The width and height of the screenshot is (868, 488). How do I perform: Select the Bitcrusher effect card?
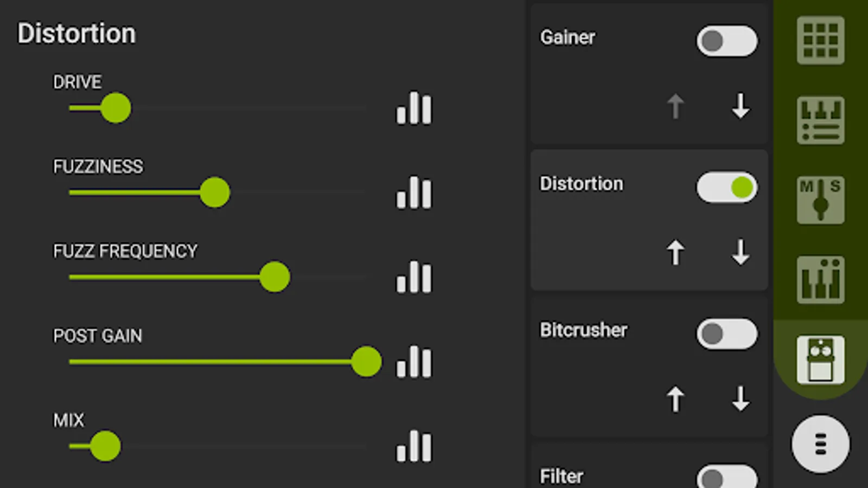(597, 369)
